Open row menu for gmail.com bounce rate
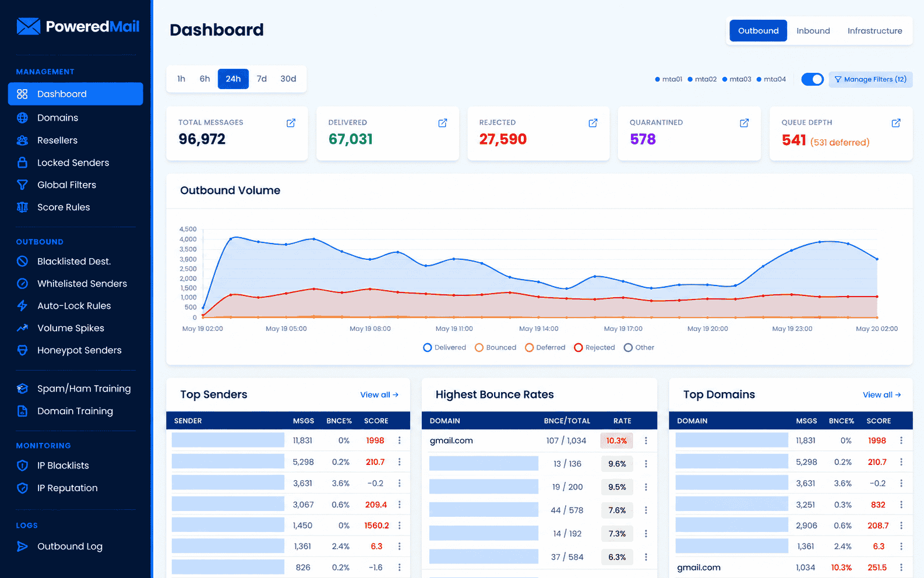 pyautogui.click(x=646, y=440)
